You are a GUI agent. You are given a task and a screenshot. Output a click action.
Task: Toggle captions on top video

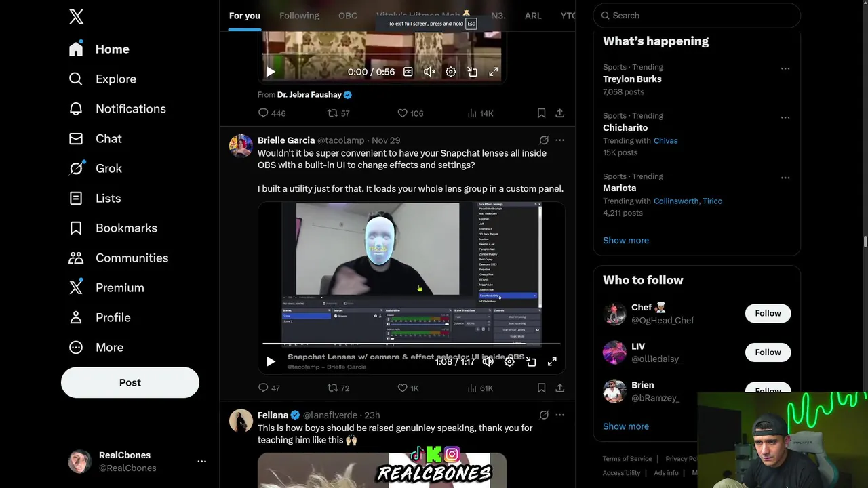pos(408,72)
